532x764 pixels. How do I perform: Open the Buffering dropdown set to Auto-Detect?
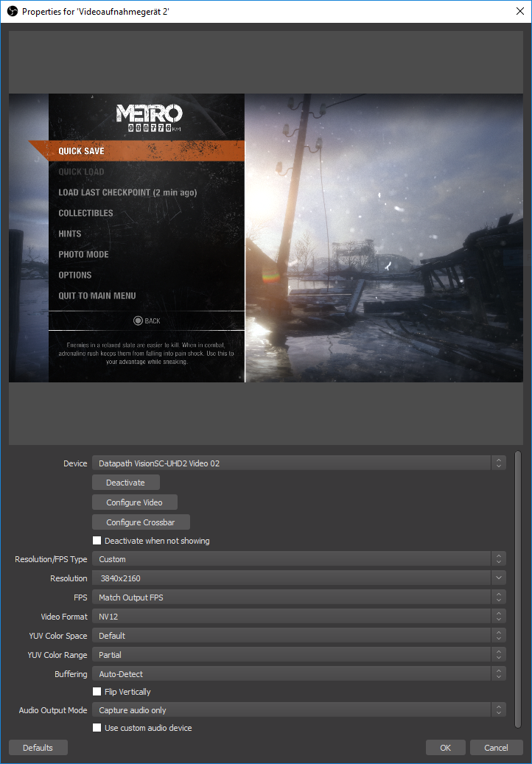point(298,674)
